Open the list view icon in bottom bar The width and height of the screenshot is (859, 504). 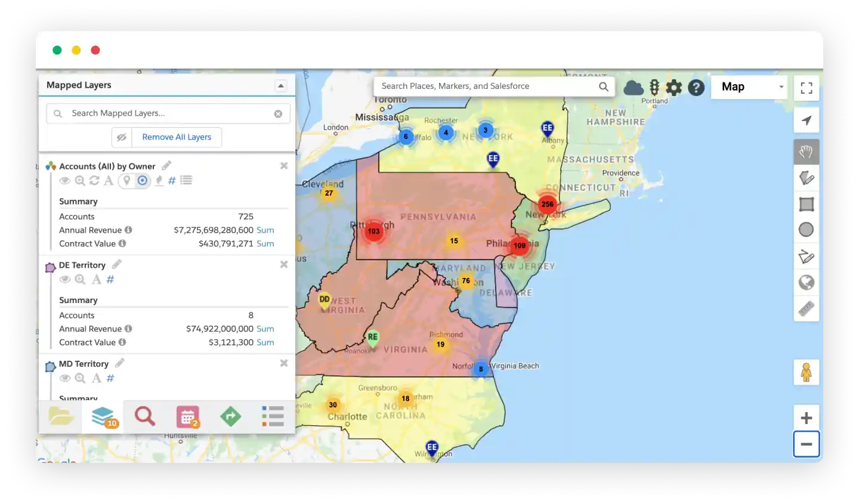coord(273,416)
